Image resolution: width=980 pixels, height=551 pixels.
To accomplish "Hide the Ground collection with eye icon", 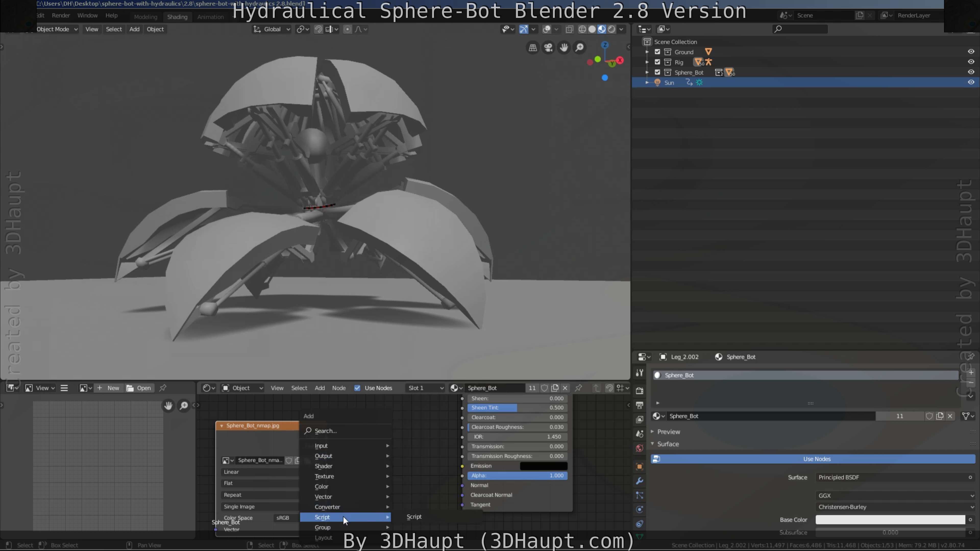I will pos(971,52).
